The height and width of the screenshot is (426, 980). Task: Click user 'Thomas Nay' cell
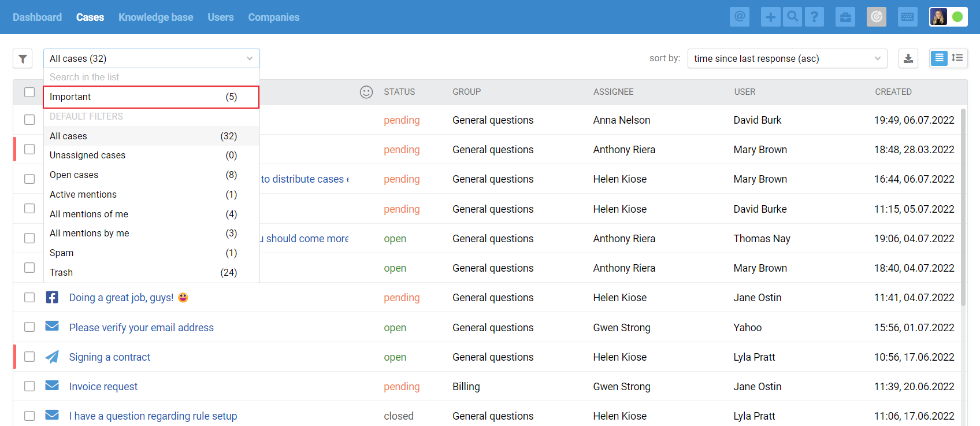[762, 239]
